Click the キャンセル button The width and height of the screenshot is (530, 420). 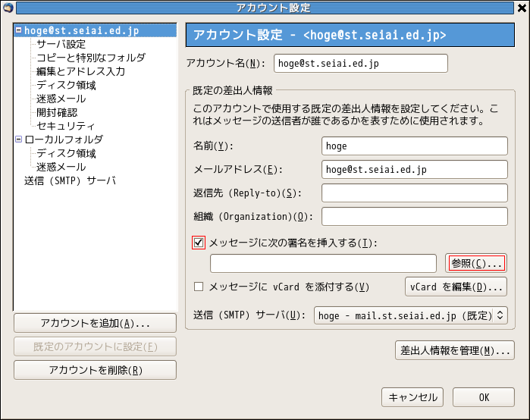412,397
